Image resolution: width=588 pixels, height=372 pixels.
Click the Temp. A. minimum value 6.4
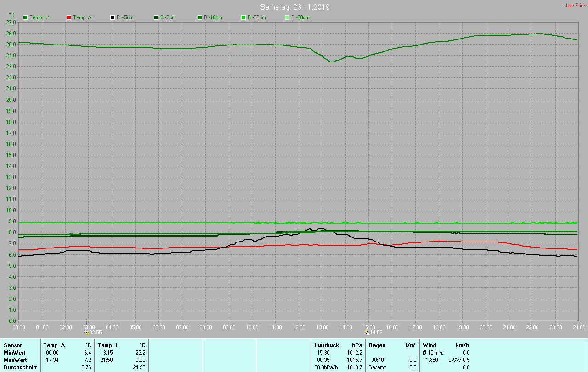click(88, 353)
